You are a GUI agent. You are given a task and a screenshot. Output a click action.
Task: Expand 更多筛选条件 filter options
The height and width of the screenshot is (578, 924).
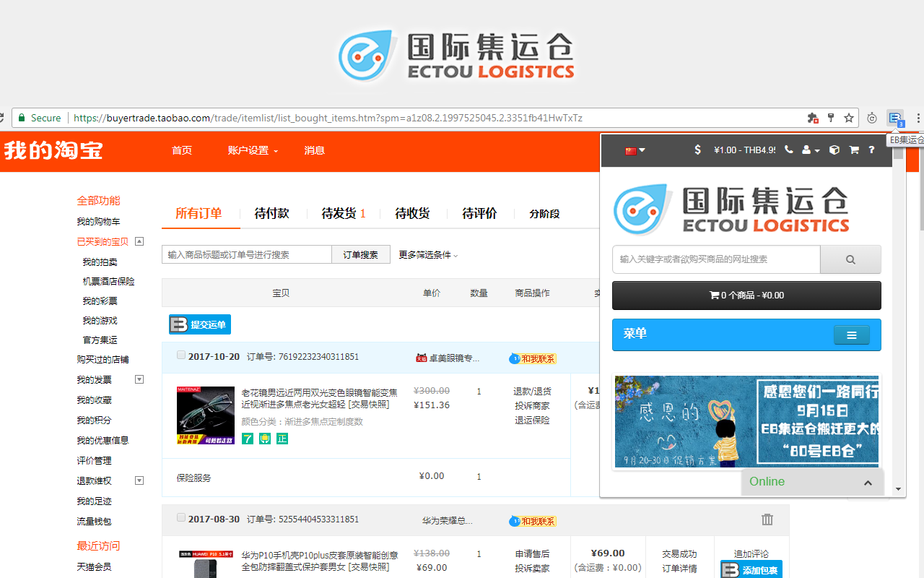click(x=428, y=255)
